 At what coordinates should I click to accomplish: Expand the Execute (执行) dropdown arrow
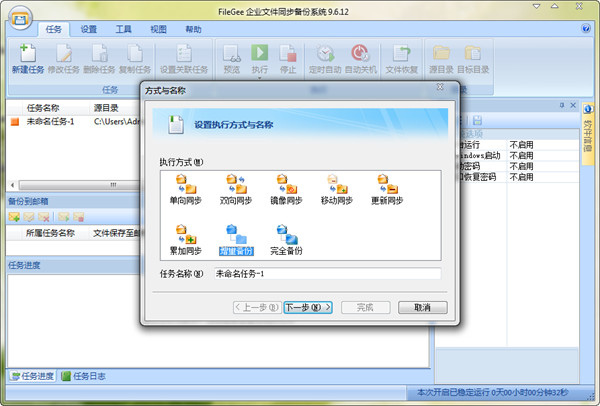[x=259, y=78]
